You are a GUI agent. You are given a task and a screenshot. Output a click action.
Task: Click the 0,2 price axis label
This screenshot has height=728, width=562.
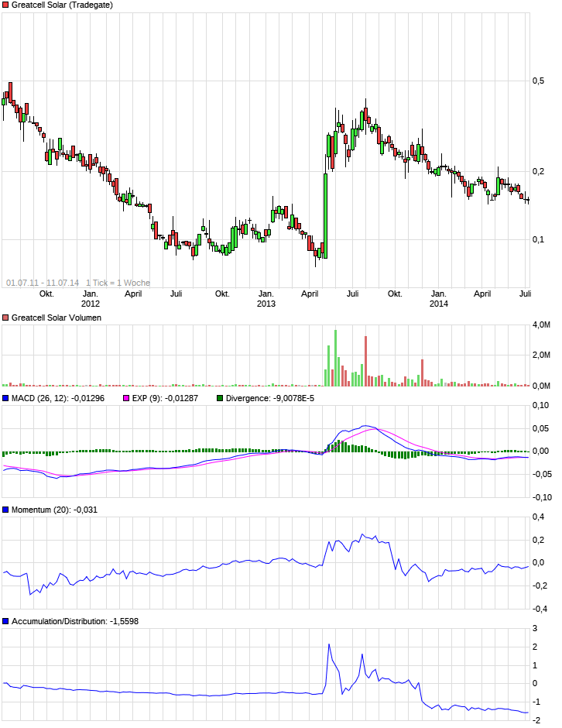pyautogui.click(x=538, y=171)
